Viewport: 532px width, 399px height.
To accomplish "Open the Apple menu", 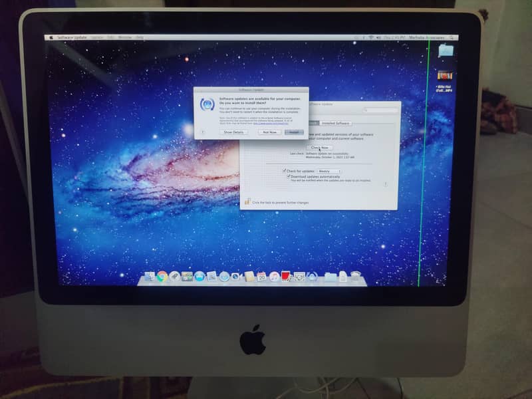I will 51,38.
